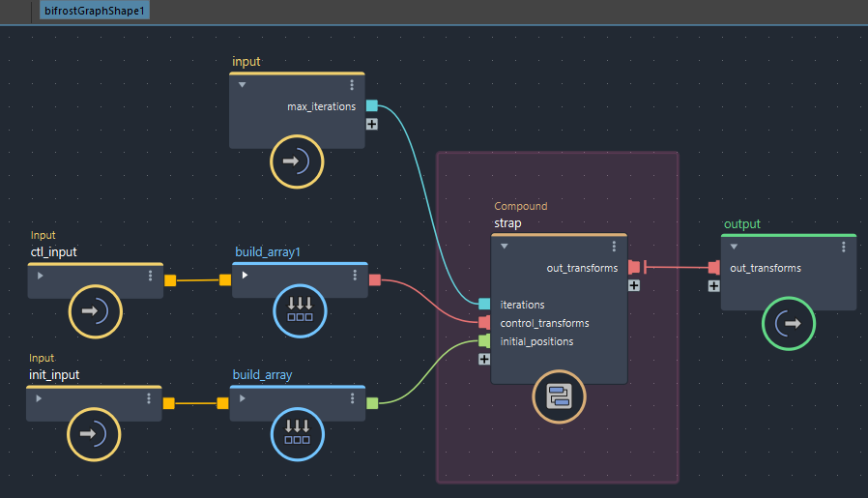Click the output node green circle icon
Screen dimensions: 868x498
(789, 323)
